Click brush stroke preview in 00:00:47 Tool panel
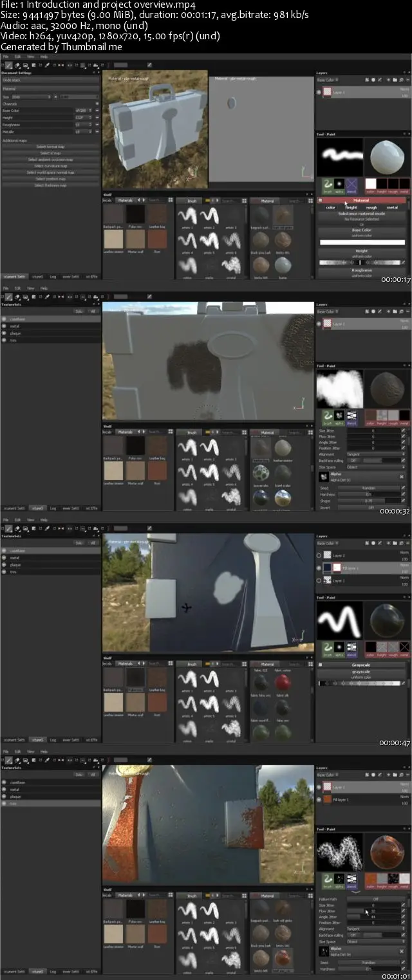This screenshot has height=980, width=412. click(x=340, y=620)
